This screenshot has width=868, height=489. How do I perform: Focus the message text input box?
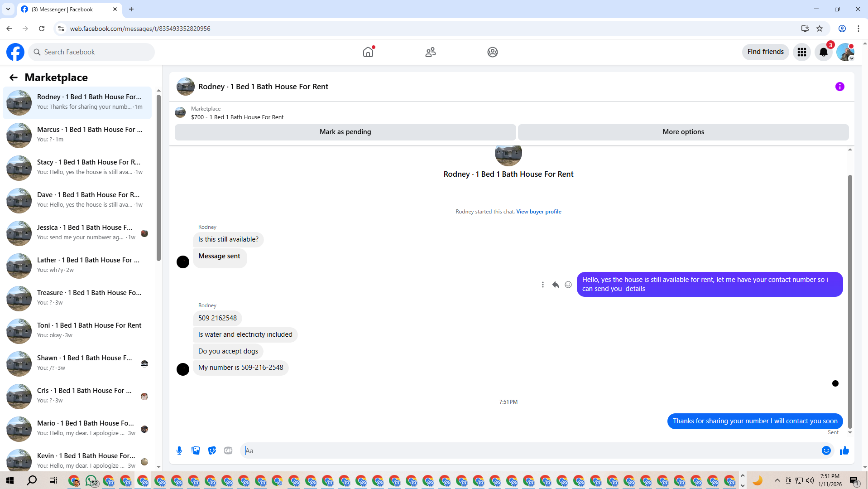tap(530, 450)
